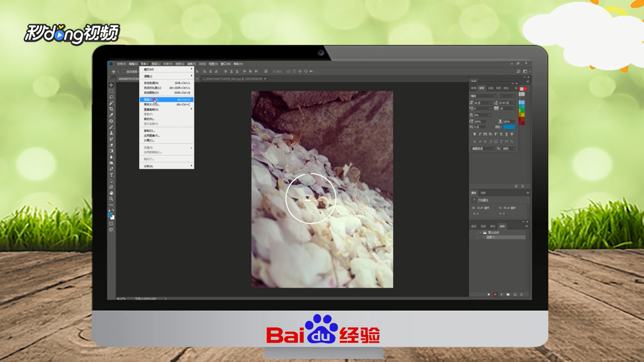The image size is (644, 362).
Task: Pick the Eyedropper tool
Action: click(x=111, y=115)
